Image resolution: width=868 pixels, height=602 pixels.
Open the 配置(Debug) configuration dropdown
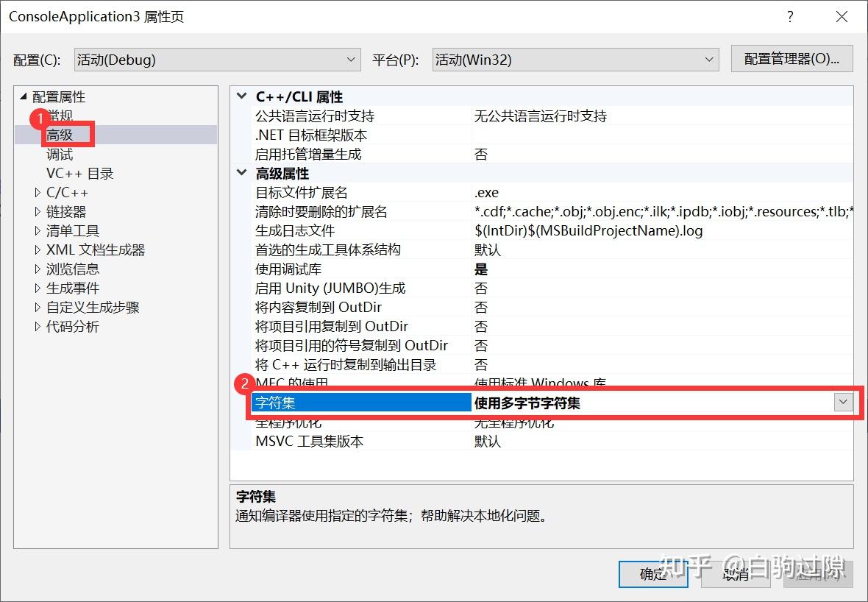pos(351,60)
